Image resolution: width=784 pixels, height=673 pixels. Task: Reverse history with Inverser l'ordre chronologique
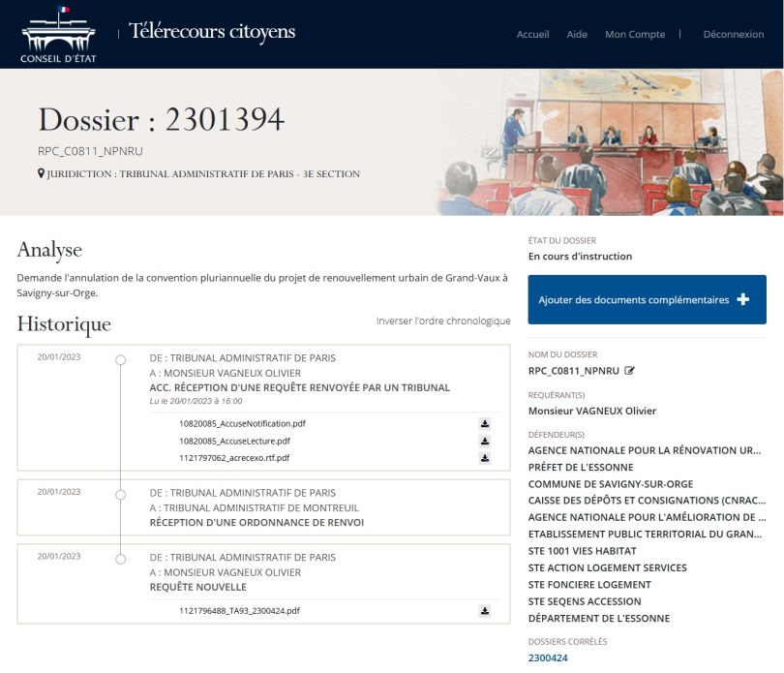pyautogui.click(x=443, y=321)
